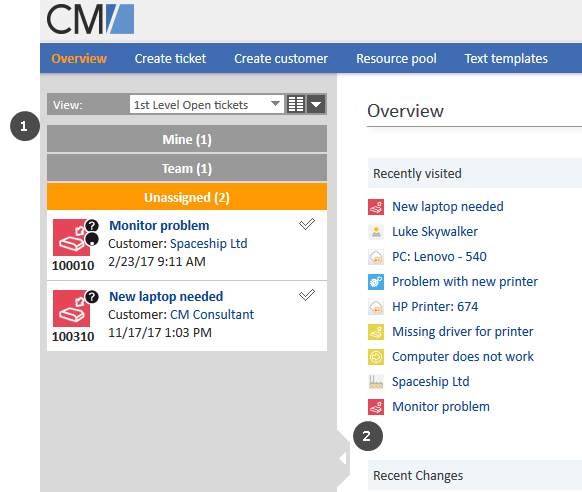Open the CM Consultant customer link
582x492 pixels.
point(212,315)
